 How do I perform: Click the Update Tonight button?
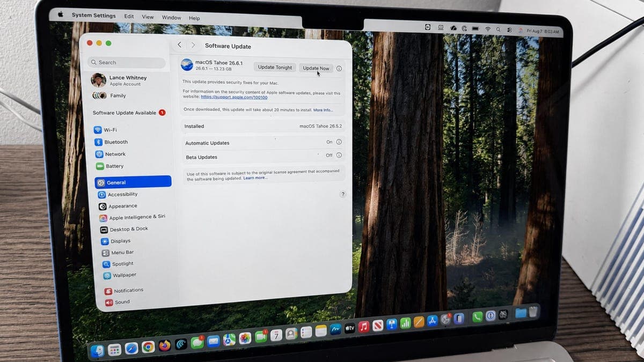tap(275, 68)
